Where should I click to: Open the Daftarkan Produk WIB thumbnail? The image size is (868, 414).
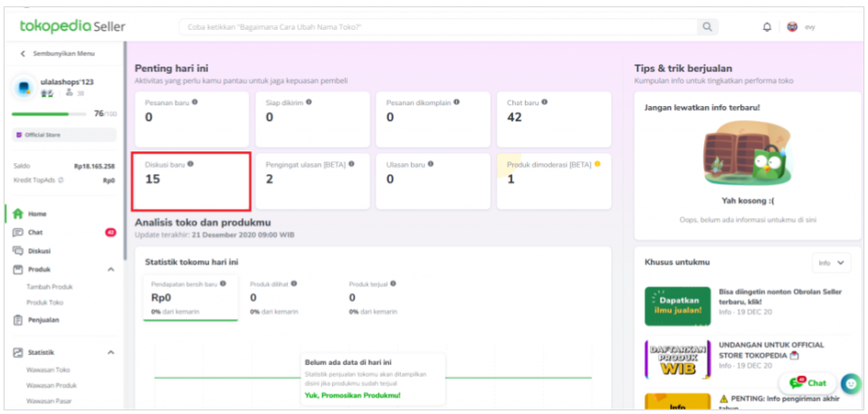point(677,361)
